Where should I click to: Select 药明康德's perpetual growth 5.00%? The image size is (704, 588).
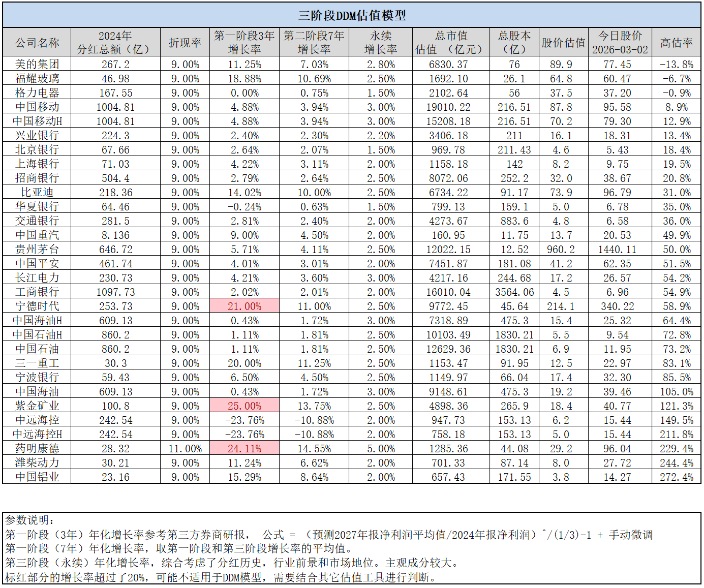(x=381, y=448)
